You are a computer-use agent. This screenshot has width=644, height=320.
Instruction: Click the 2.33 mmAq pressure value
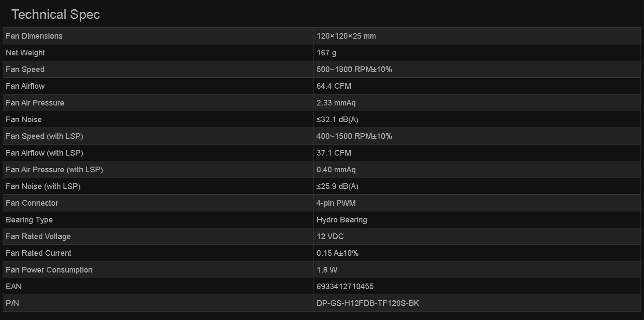(x=336, y=103)
